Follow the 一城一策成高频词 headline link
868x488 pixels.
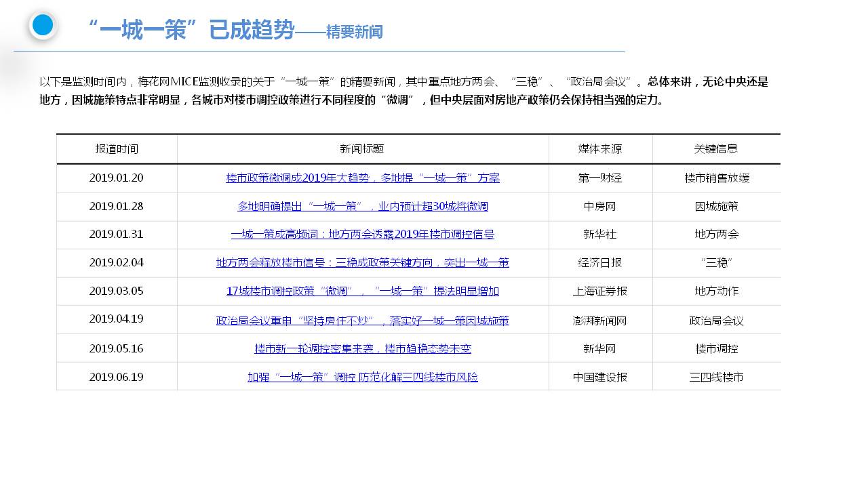pos(363,235)
